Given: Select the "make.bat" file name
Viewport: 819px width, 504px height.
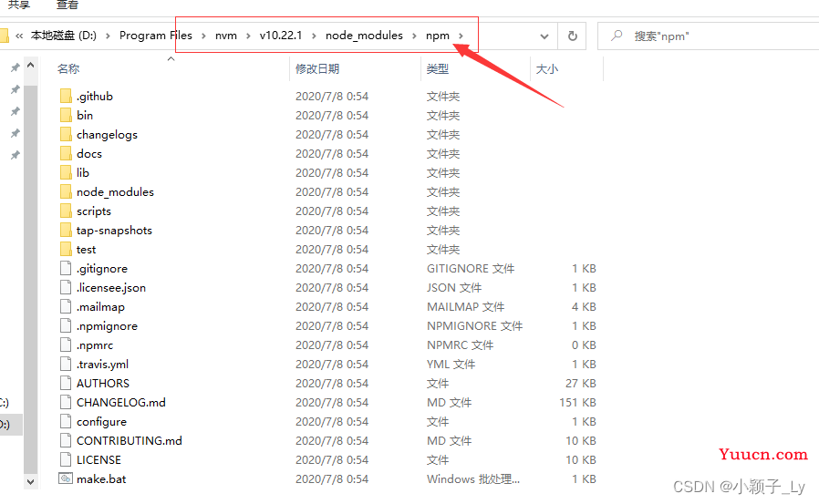Looking at the screenshot, I should tap(101, 479).
